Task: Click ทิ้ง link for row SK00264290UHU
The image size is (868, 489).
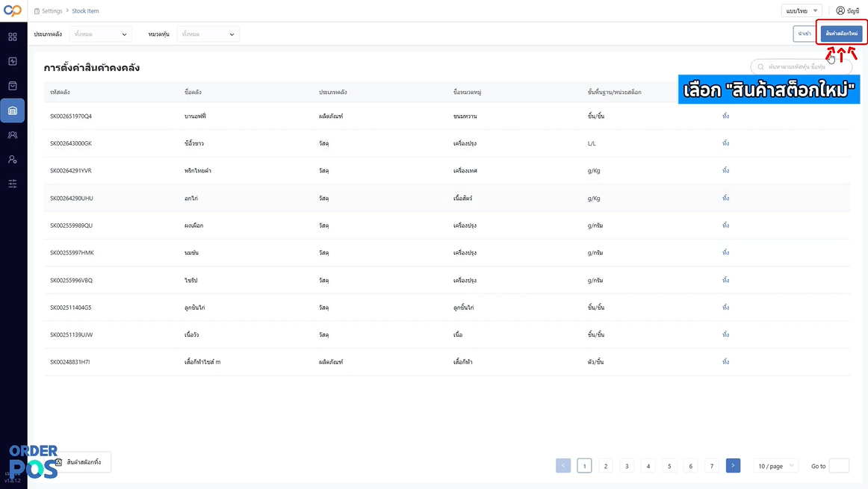Action: coord(726,198)
